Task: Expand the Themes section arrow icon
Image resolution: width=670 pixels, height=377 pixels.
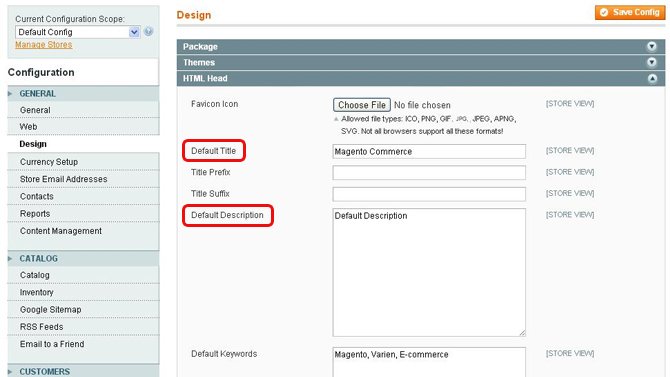Action: (651, 62)
